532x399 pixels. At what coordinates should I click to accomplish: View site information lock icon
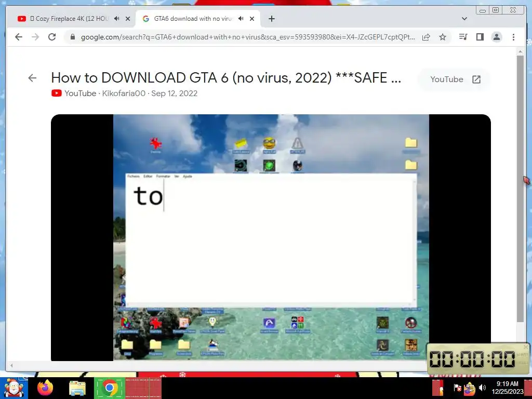pos(73,37)
